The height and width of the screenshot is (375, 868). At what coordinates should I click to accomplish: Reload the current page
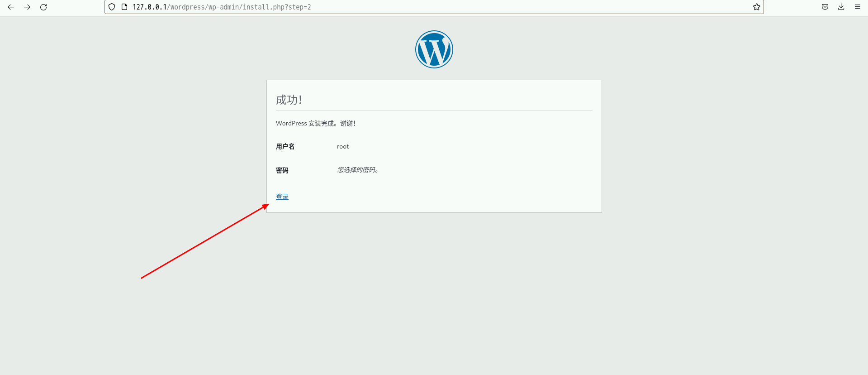(x=43, y=7)
